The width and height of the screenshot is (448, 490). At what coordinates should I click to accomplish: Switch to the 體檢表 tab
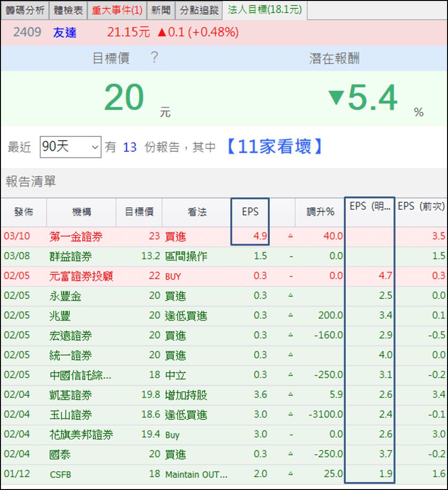(x=68, y=10)
